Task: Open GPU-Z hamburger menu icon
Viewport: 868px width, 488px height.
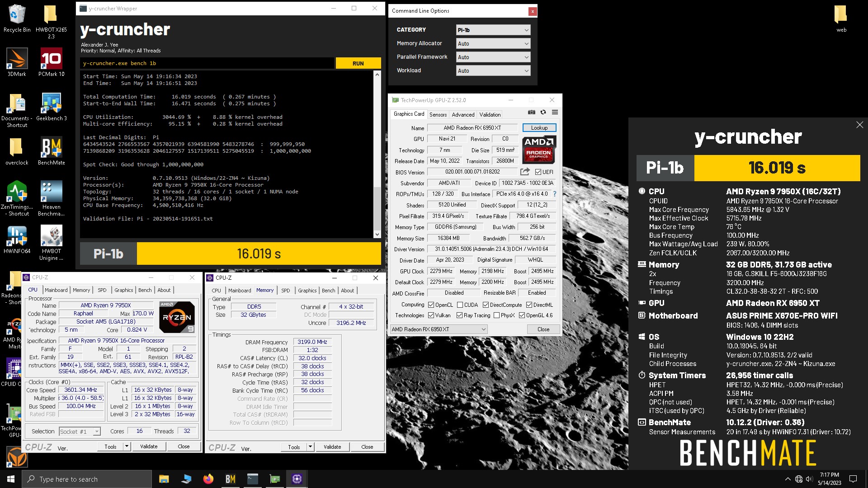Action: pos(555,112)
